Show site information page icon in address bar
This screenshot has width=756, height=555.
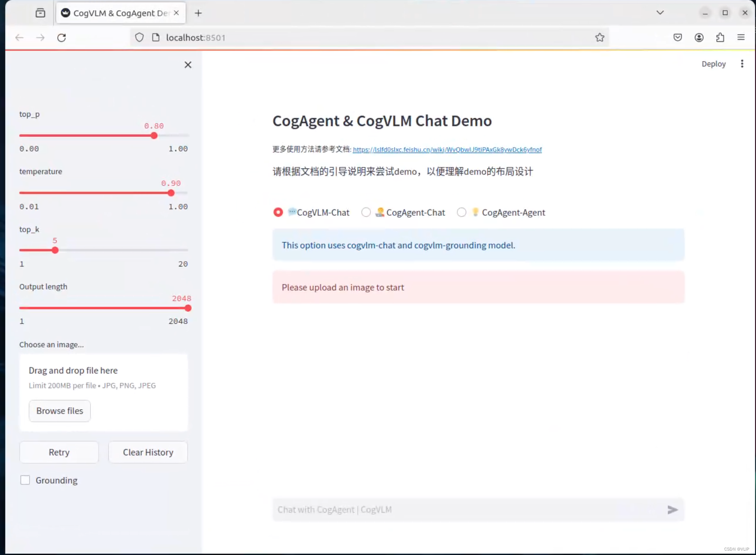(x=156, y=37)
